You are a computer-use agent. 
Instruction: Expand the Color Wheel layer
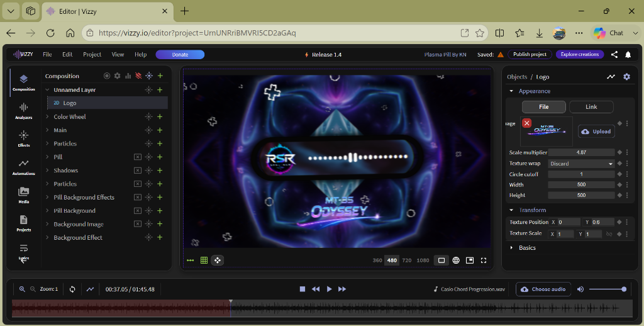pos(47,117)
